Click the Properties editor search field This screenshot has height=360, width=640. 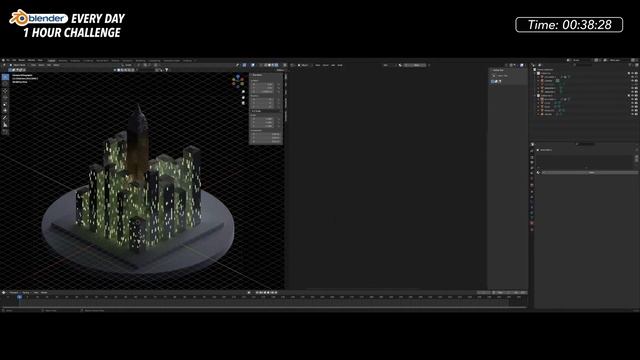[585, 144]
